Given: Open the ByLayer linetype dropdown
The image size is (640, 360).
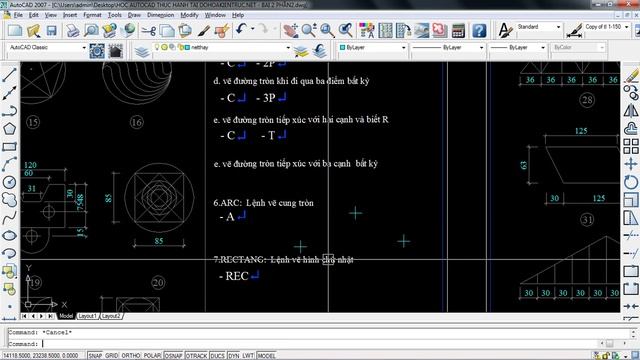Looking at the screenshot, I should tap(447, 47).
